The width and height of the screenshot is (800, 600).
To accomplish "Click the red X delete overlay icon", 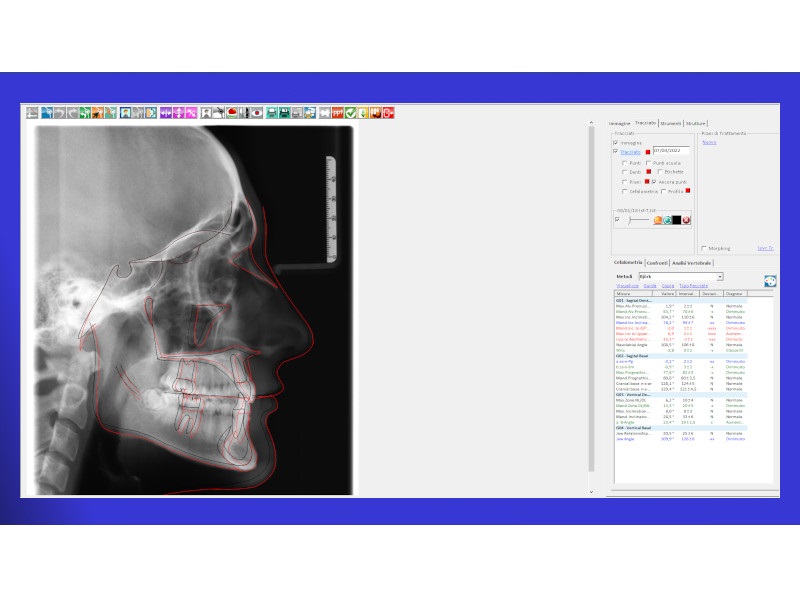I will point(686,220).
